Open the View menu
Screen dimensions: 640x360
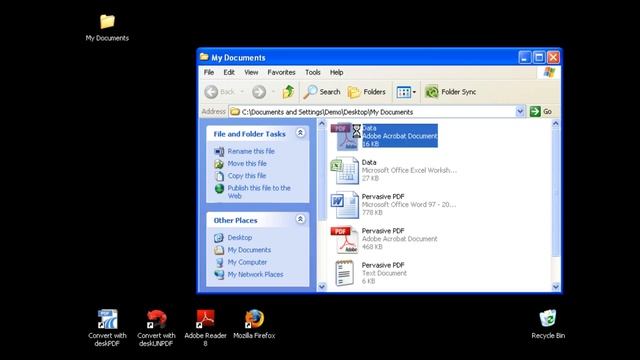click(x=251, y=72)
